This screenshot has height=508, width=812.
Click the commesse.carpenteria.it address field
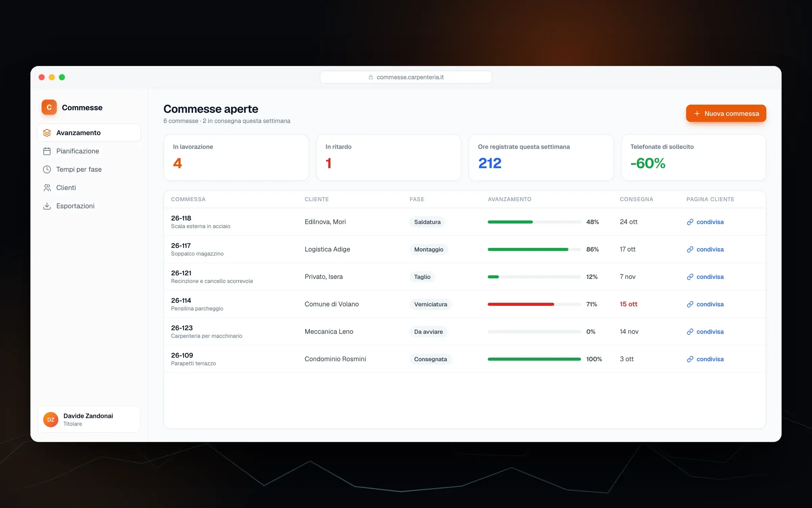click(x=406, y=77)
